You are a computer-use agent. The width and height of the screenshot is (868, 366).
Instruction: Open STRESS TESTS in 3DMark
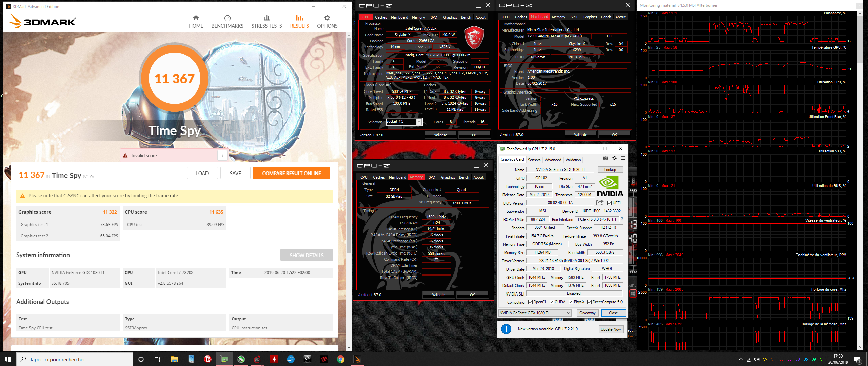267,22
